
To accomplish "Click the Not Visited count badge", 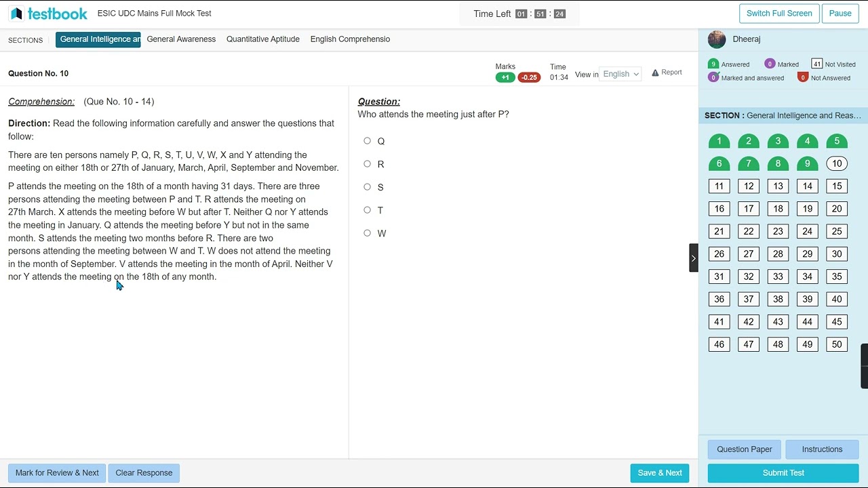I will tap(816, 64).
